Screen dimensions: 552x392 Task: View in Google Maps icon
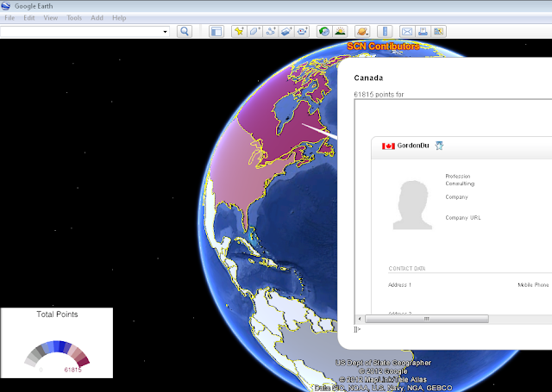coord(439,32)
